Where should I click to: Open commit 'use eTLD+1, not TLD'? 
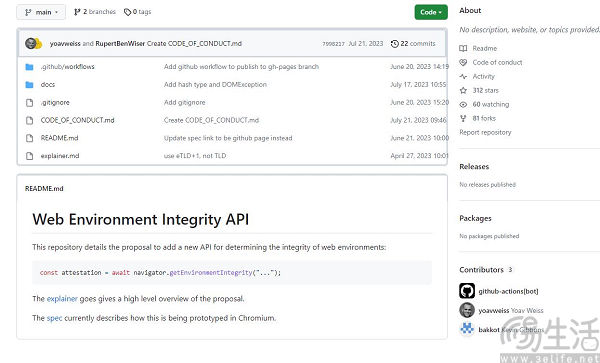[195, 156]
